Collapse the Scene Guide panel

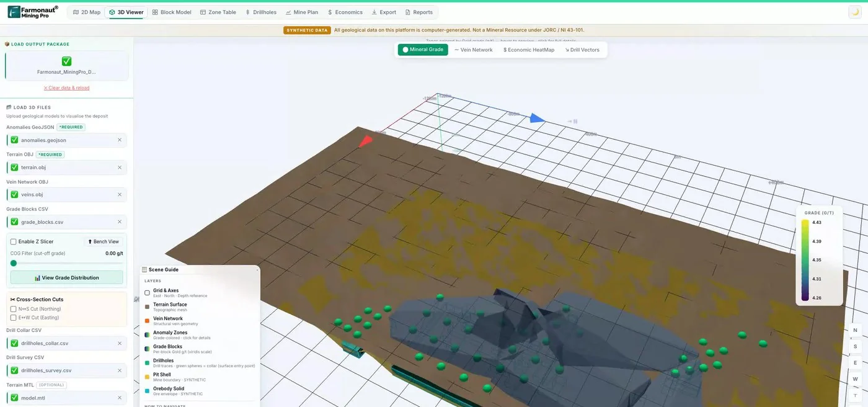point(257,270)
